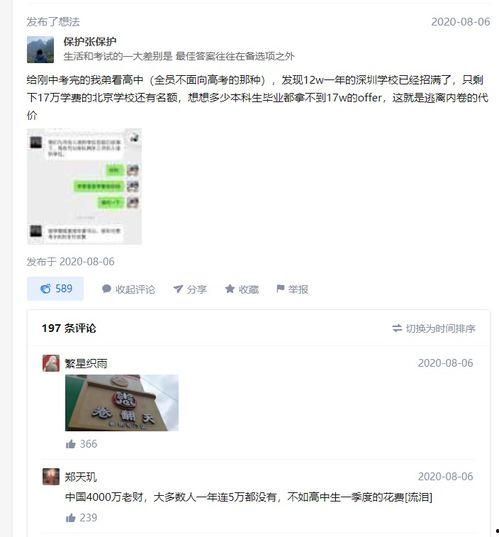Switch comment sorting with 切换为时间排序

pos(434,328)
